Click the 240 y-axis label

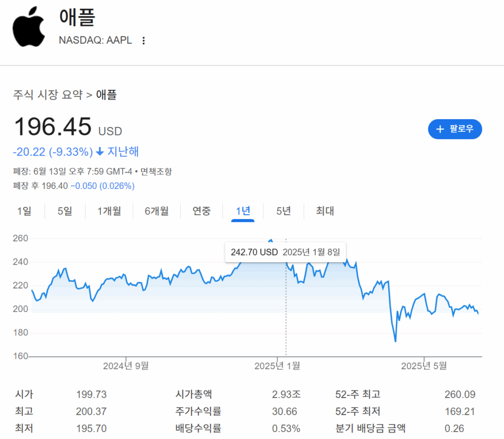click(x=20, y=262)
